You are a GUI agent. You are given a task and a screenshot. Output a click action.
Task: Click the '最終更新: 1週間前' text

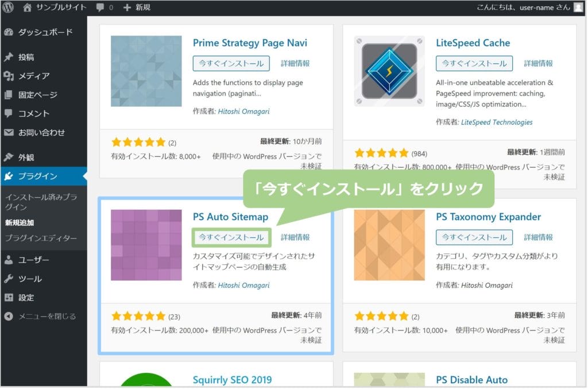(x=536, y=152)
